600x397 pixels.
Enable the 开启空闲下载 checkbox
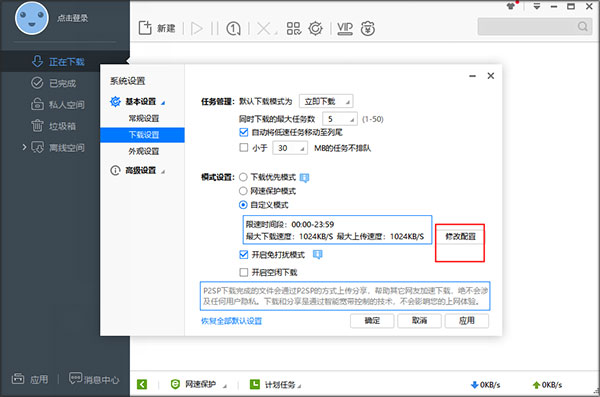[x=243, y=272]
